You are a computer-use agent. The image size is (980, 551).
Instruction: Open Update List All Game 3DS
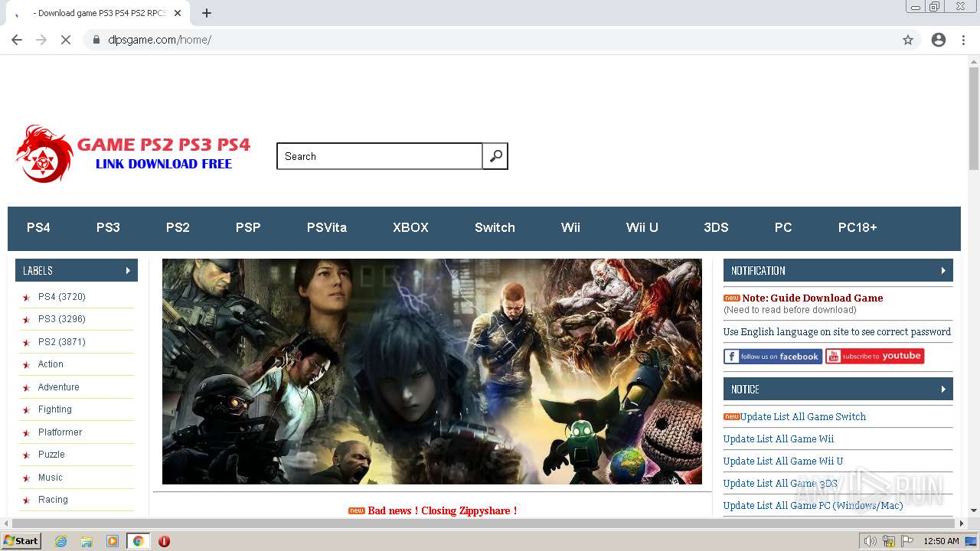point(780,484)
